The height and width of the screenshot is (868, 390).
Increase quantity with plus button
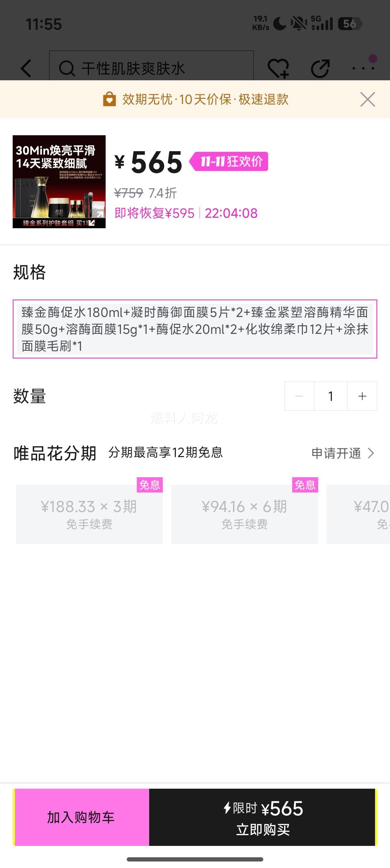[362, 396]
